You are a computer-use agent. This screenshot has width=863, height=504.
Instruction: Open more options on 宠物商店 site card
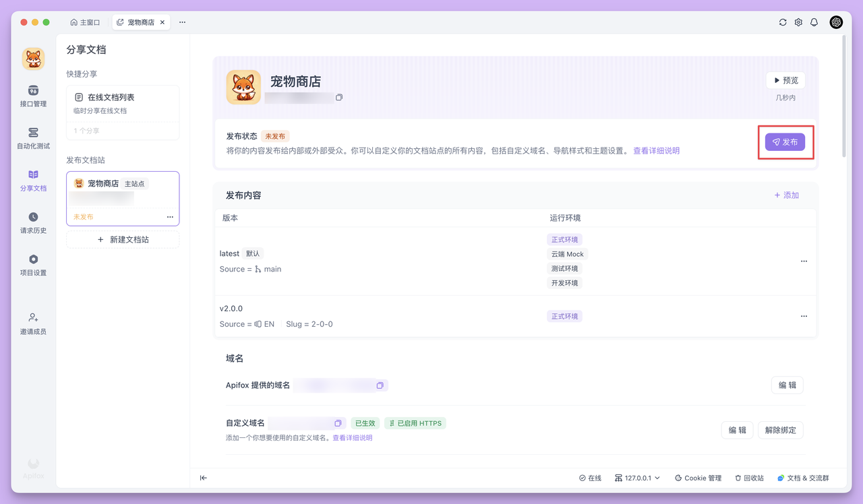pos(170,217)
